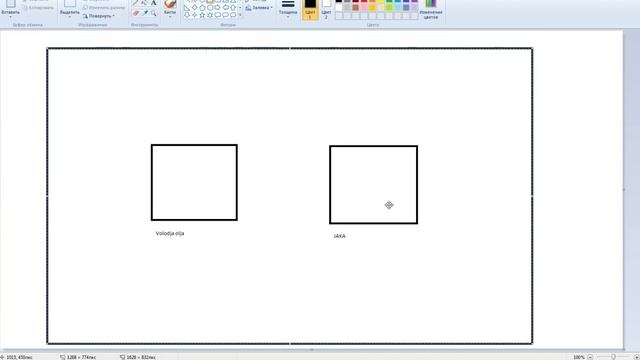Click the canvas dimensions value in status bar
The height and width of the screenshot is (360, 640).
pyautogui.click(x=140, y=357)
